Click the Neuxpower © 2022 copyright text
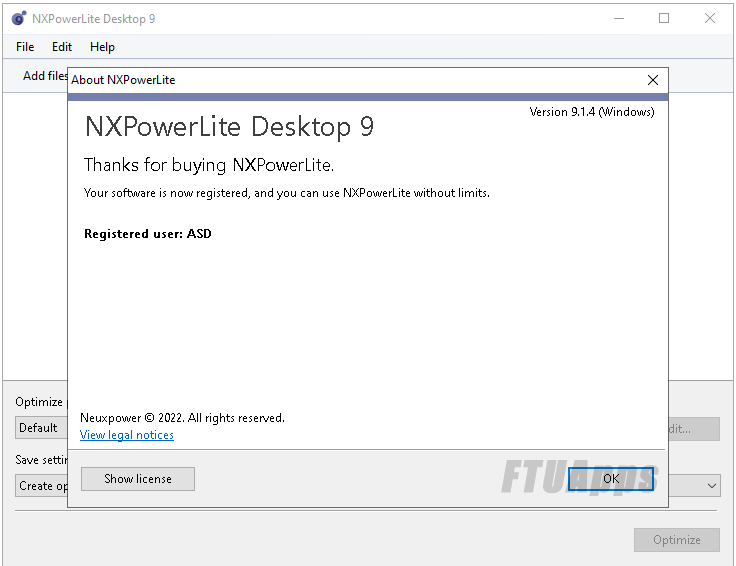The height and width of the screenshot is (566, 736). [183, 418]
